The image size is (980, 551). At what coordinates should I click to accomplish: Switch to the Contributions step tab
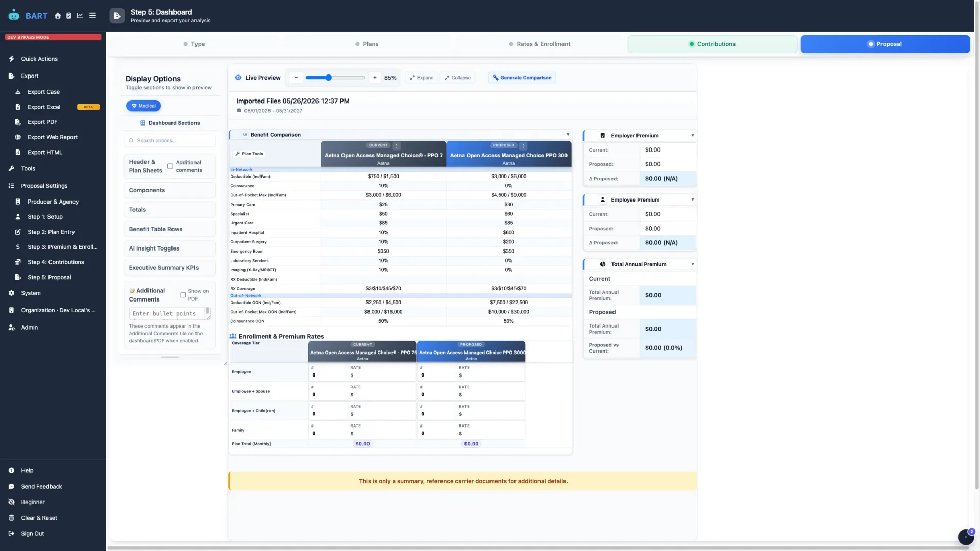pyautogui.click(x=712, y=44)
